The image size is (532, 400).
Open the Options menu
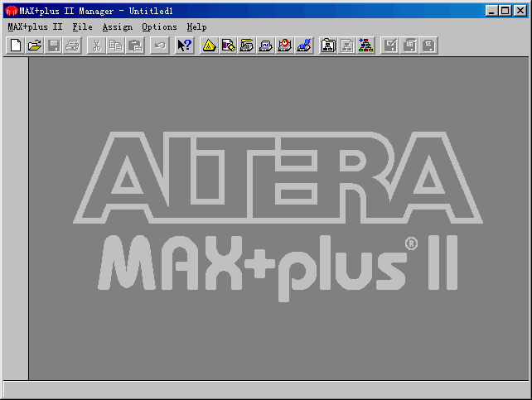pos(159,27)
